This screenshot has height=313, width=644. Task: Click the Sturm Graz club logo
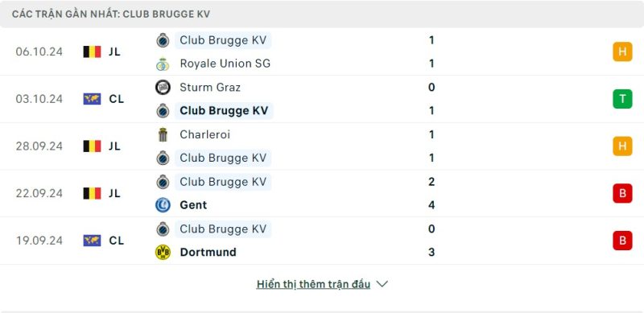point(163,87)
